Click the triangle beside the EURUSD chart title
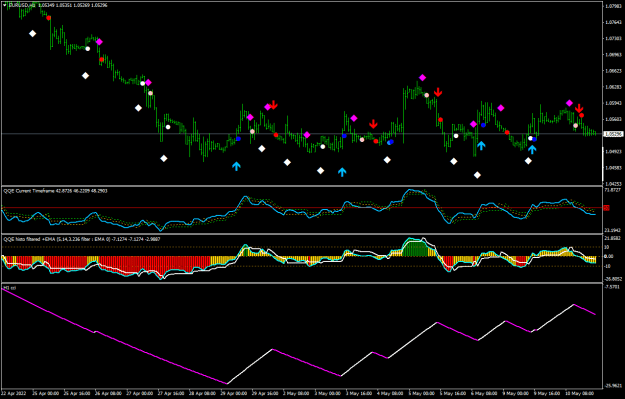This screenshot has width=625, height=399. coord(5,5)
